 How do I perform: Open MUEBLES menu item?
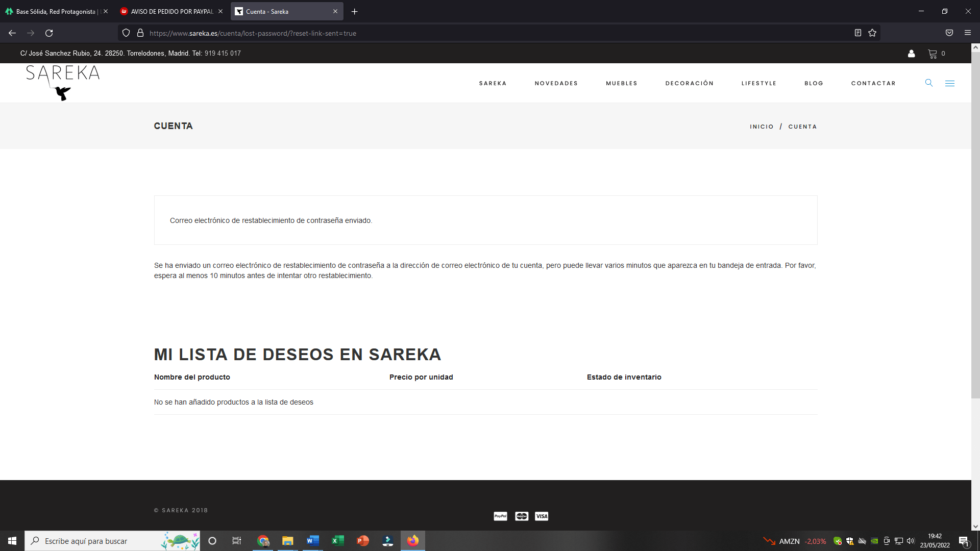point(622,83)
